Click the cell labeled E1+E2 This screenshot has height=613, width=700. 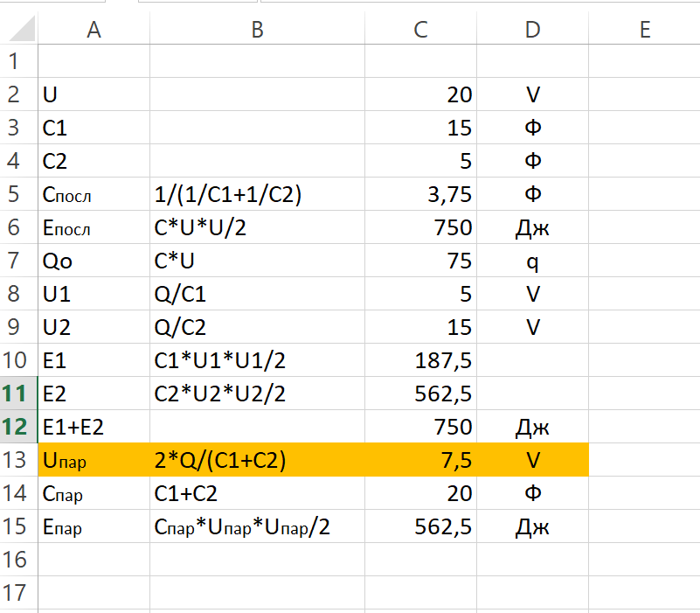(94, 427)
